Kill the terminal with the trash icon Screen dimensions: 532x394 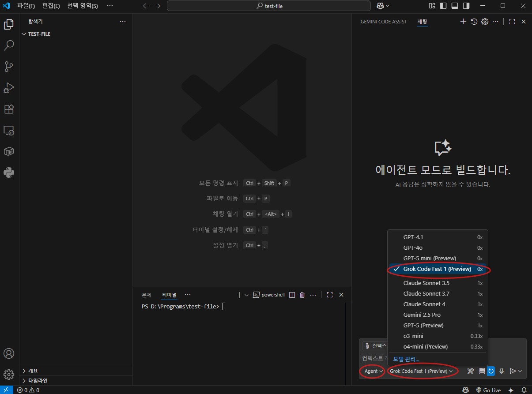(302, 295)
